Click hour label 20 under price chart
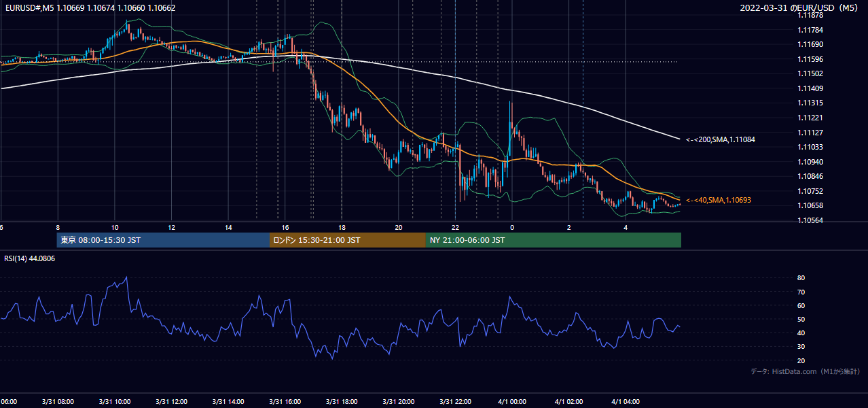This screenshot has height=408, width=868. tap(399, 228)
